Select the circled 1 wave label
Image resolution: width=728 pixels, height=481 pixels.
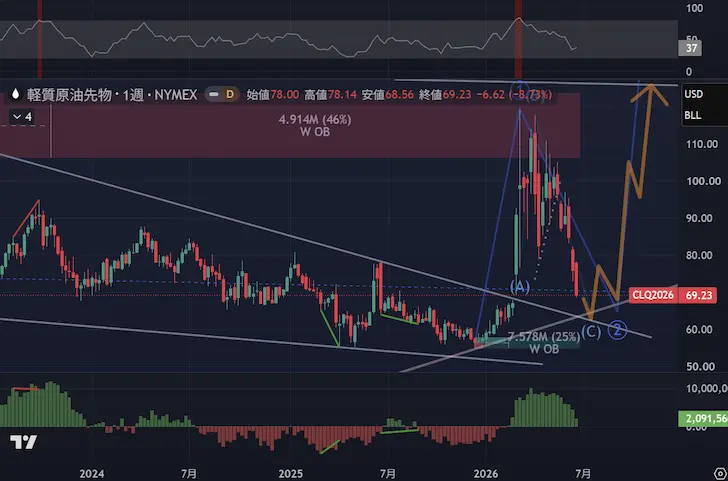(x=520, y=88)
